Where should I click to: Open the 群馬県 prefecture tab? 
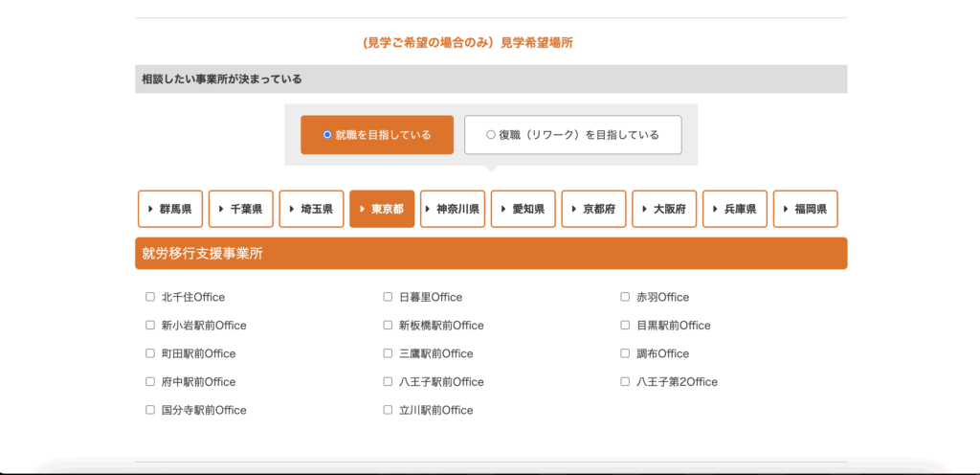tap(170, 209)
